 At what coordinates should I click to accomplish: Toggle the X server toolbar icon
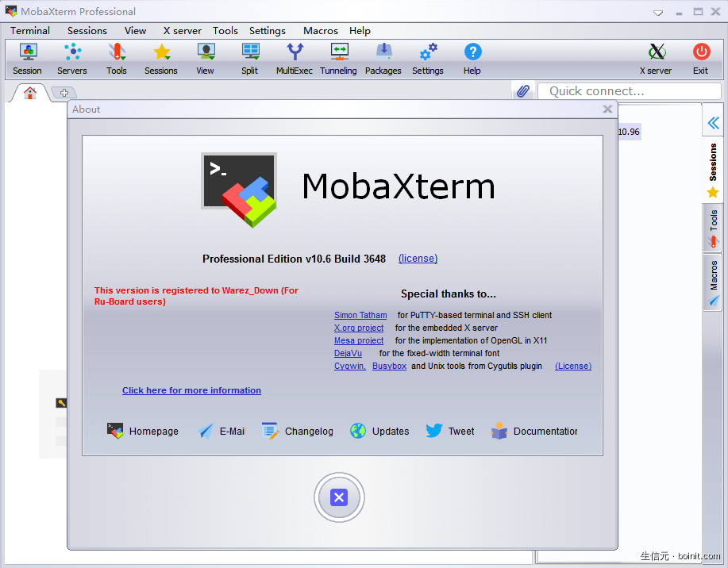pyautogui.click(x=656, y=59)
